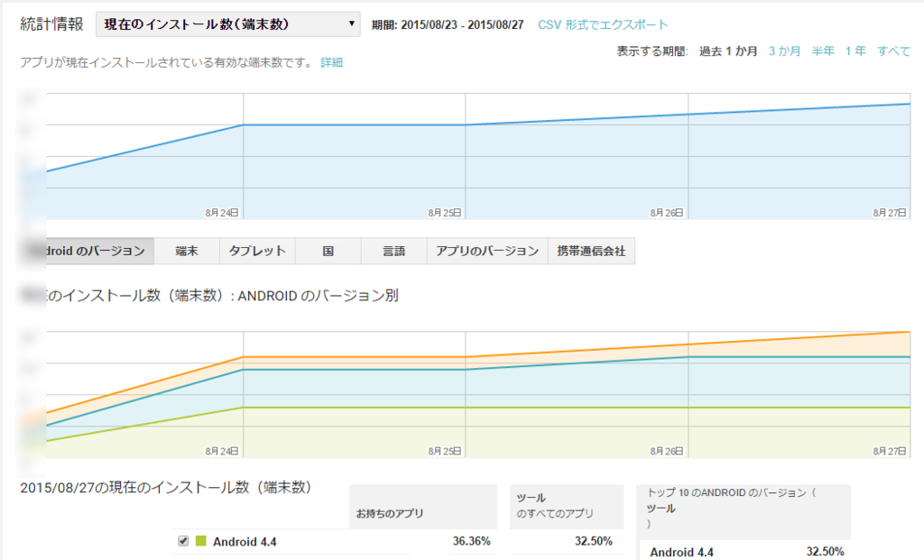Image resolution: width=924 pixels, height=560 pixels.
Task: Open the タブレット tab
Action: point(257,250)
